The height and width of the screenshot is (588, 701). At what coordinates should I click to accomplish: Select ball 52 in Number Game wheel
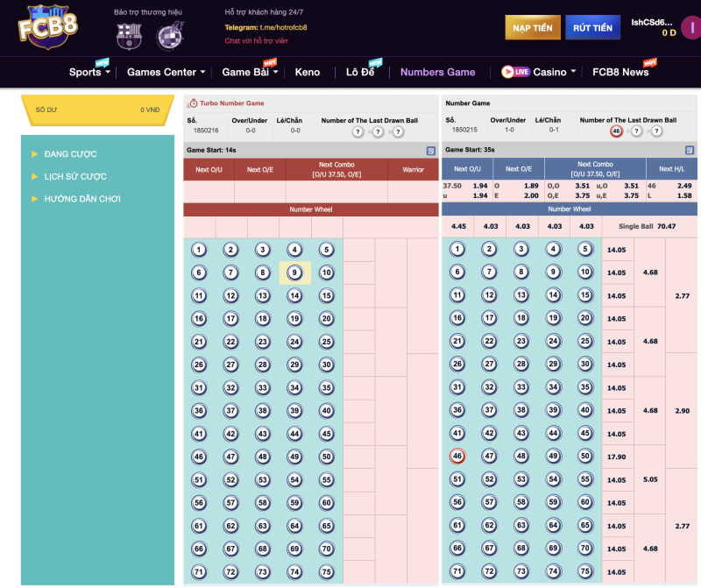click(490, 479)
